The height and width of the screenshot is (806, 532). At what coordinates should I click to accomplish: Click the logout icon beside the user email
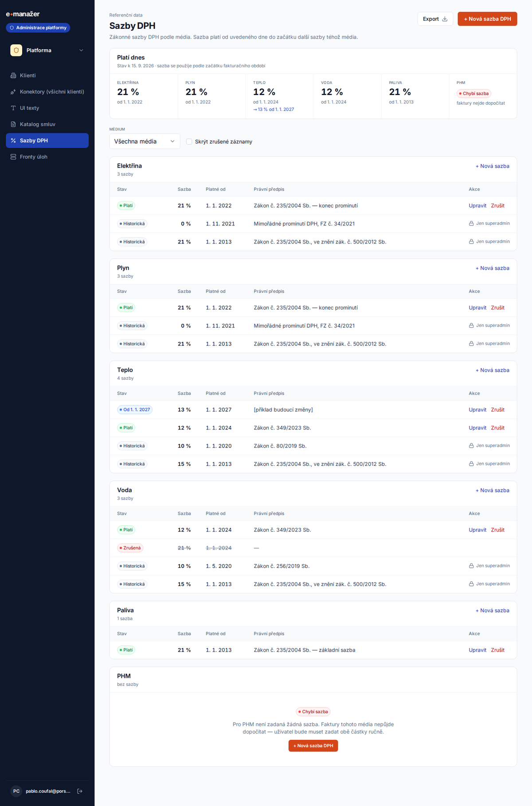tap(80, 791)
